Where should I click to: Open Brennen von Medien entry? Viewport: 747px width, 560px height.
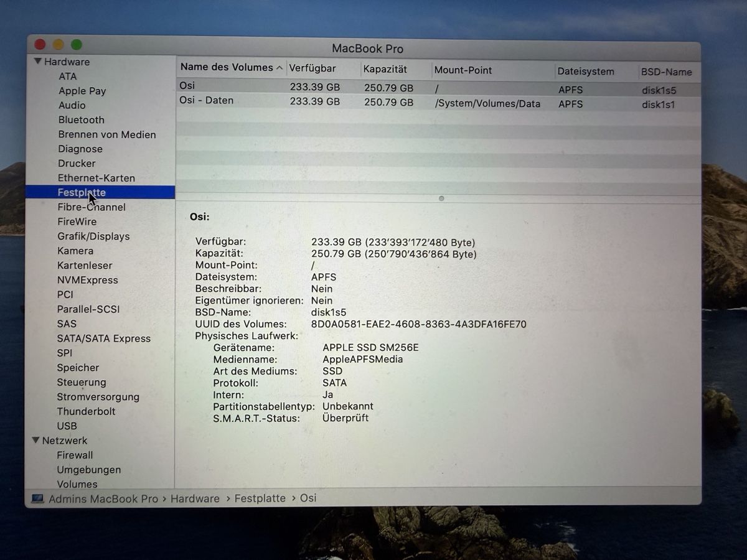107,134
